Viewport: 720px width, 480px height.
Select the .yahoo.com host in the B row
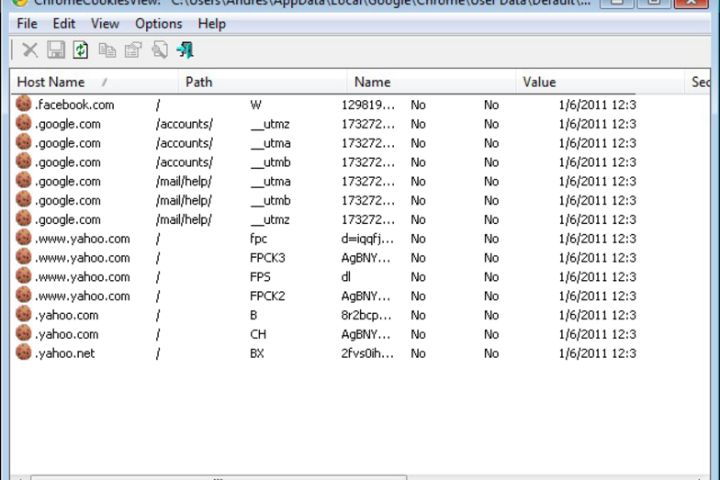(67, 315)
